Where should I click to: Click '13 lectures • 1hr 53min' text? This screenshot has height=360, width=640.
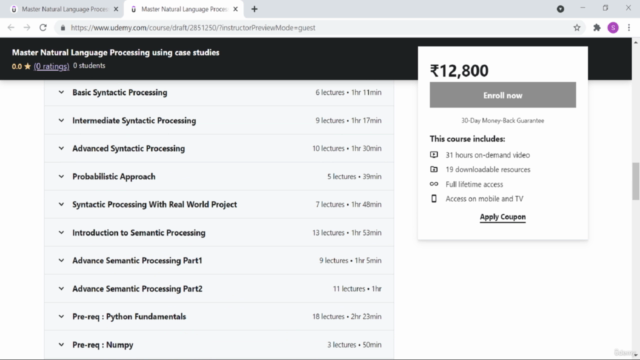point(347,233)
